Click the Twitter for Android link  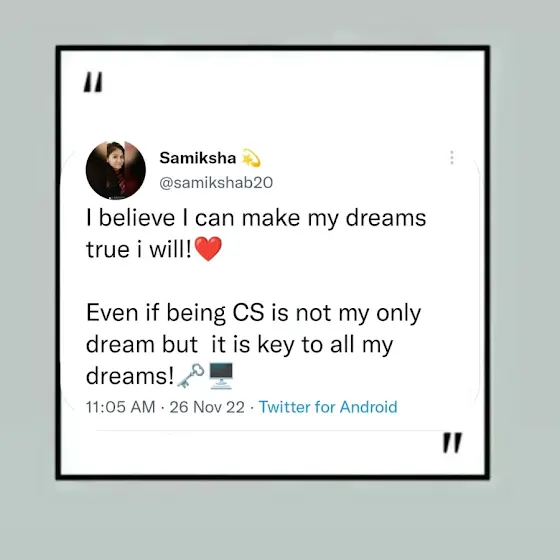(328, 407)
